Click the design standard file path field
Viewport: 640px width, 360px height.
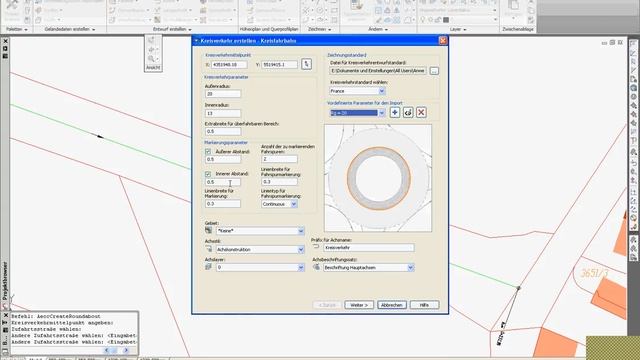point(378,71)
